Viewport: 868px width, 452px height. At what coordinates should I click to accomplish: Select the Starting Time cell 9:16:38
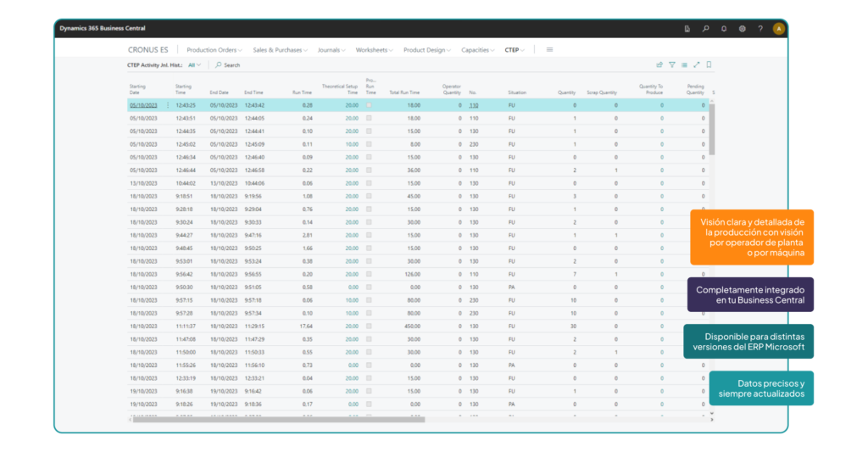click(x=184, y=392)
